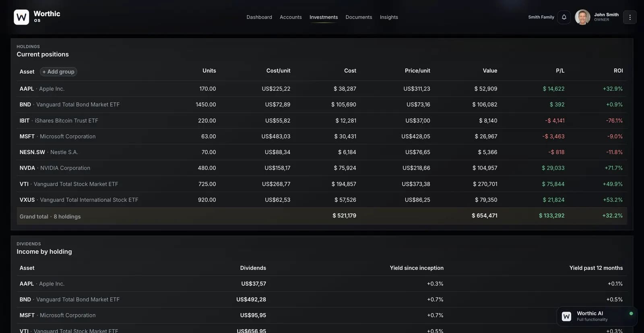Click MSFT dividends US$95,95

[253, 315]
